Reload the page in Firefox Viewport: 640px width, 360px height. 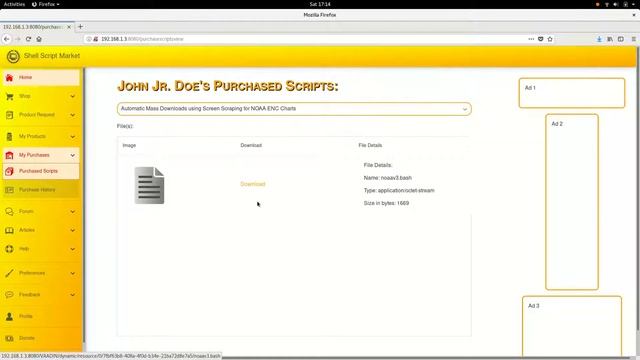point(28,39)
